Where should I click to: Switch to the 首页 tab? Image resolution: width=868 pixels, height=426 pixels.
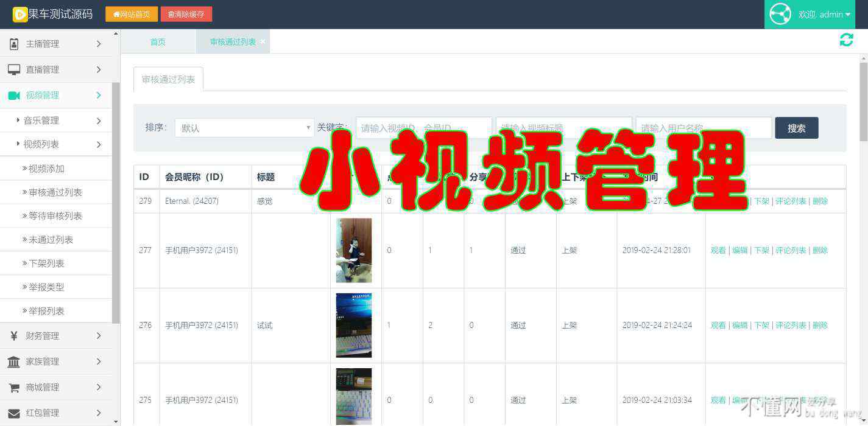(x=158, y=42)
